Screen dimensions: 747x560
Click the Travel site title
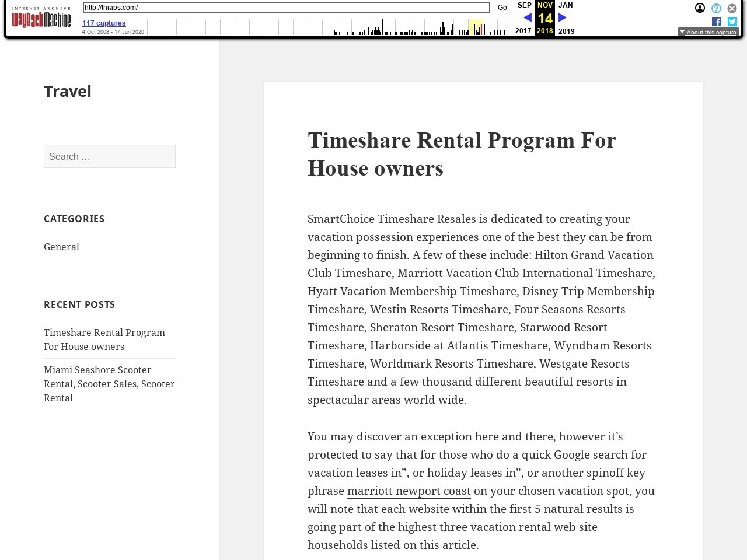pyautogui.click(x=68, y=91)
